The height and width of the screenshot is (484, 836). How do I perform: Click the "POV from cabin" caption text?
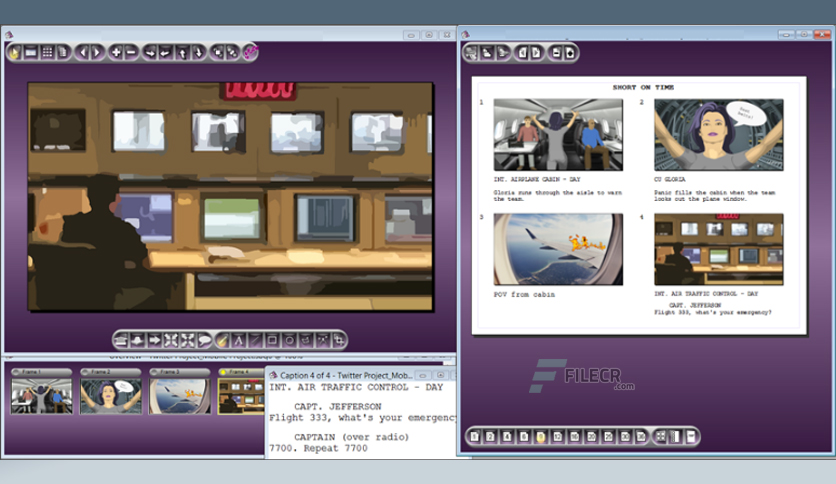tap(524, 294)
